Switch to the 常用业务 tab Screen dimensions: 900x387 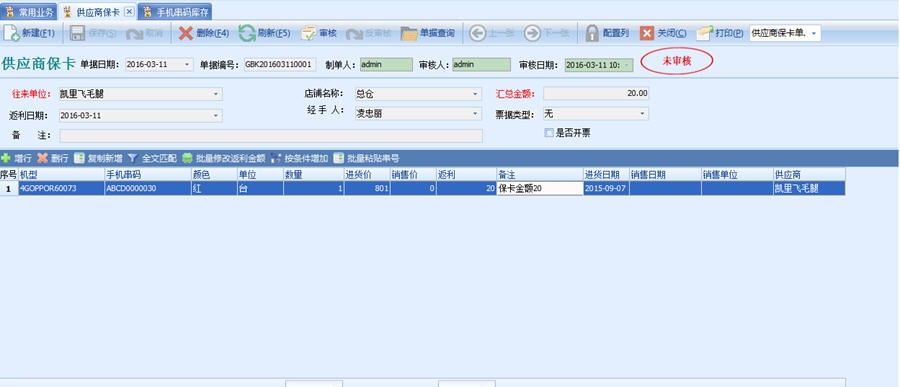coord(29,11)
